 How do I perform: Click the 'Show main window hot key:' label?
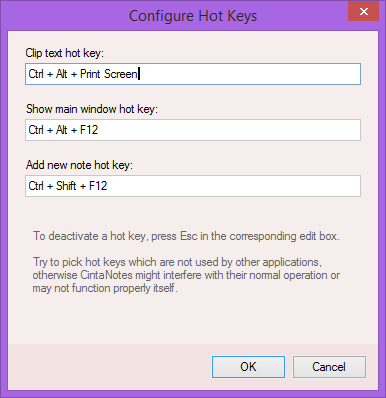[x=92, y=109]
